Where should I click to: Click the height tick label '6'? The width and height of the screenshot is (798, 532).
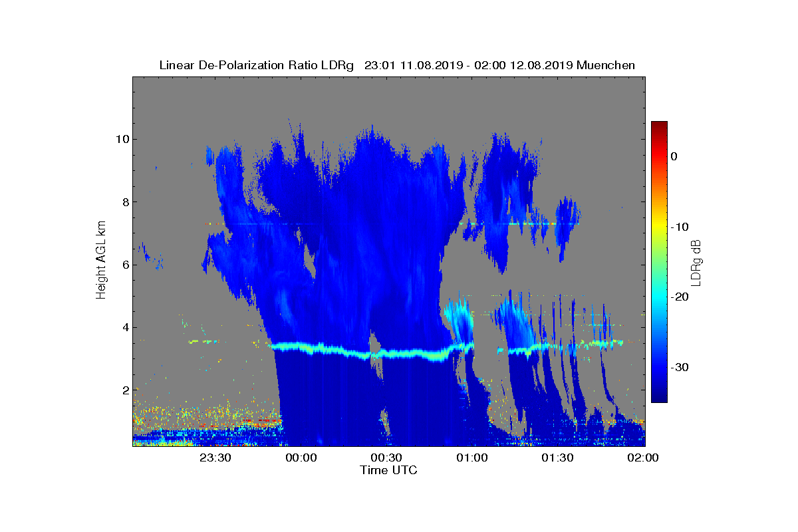124,265
